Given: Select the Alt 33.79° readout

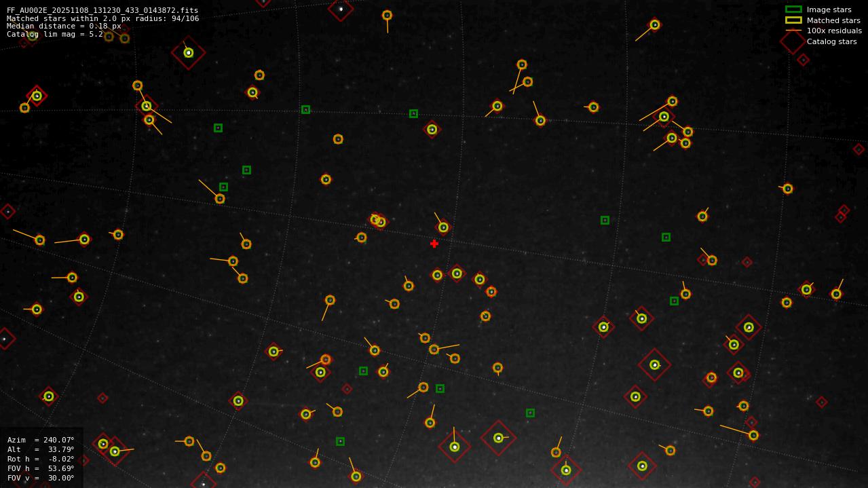Looking at the screenshot, I should (x=41, y=449).
